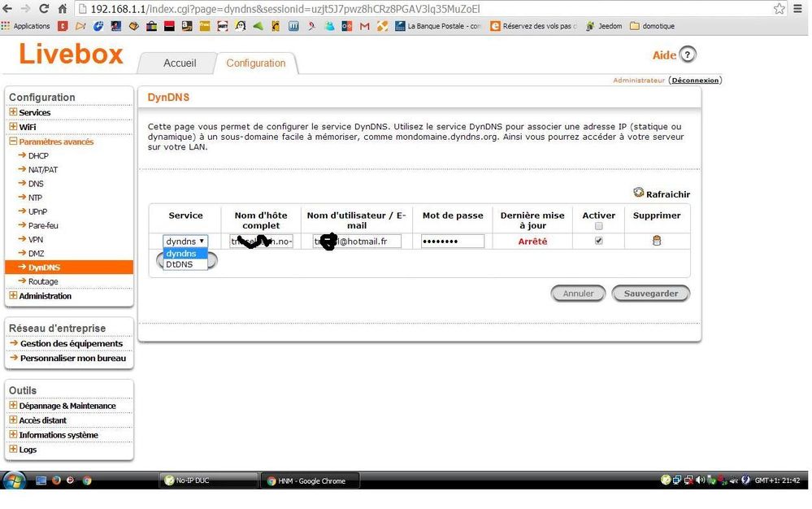The image size is (812, 509).
Task: Go back with the browser back arrow
Action: pyautogui.click(x=7, y=9)
